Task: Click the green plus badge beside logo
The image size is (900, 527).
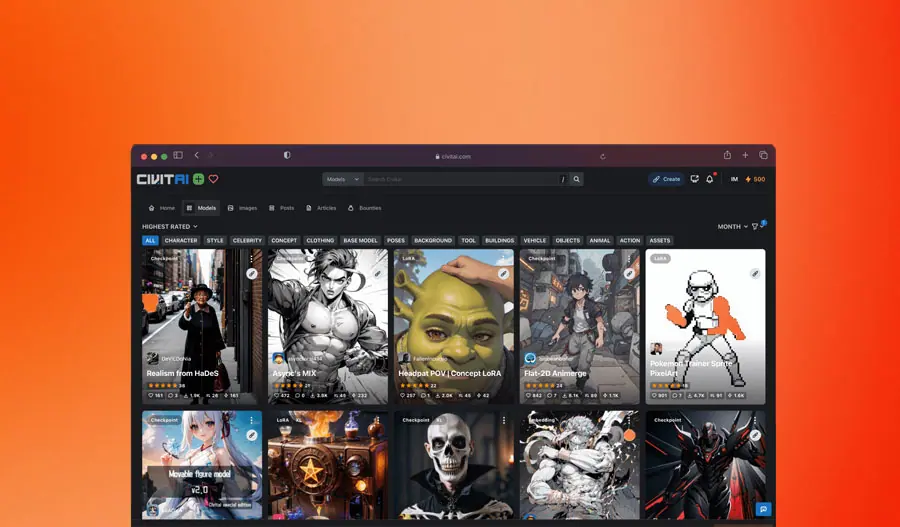Action: click(198, 179)
